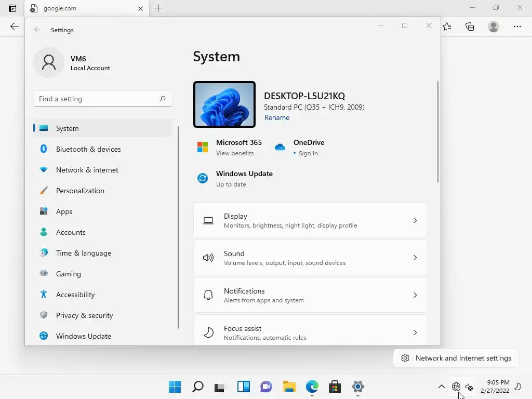532x399 pixels.
Task: Expand the Notifications chevron
Action: click(415, 295)
